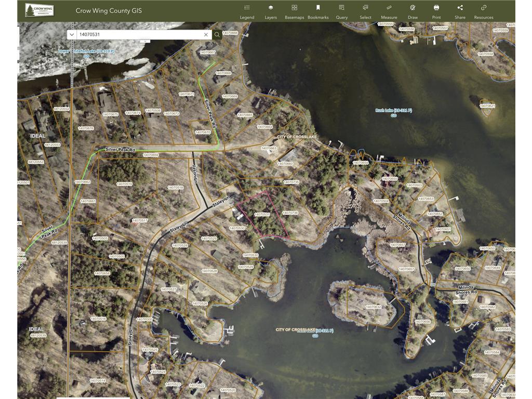532x399 pixels.
Task: Clear the search box text
Action: point(206,35)
